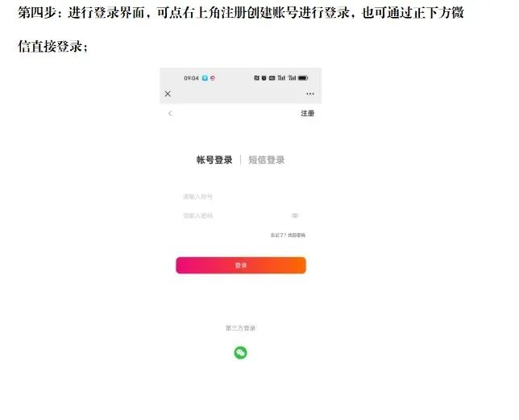The width and height of the screenshot is (519, 420).
Task: Tap the battery icon in status bar
Action: 303,78
